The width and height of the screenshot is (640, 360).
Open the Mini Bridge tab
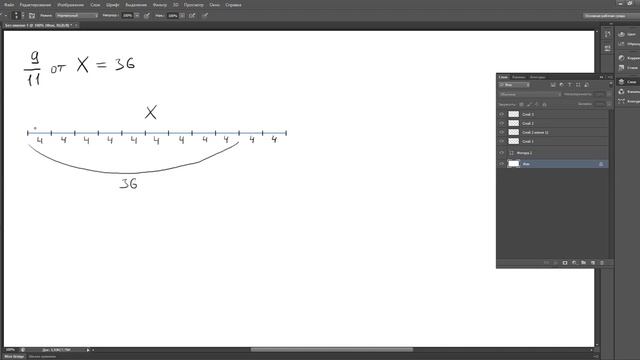pyautogui.click(x=14, y=356)
